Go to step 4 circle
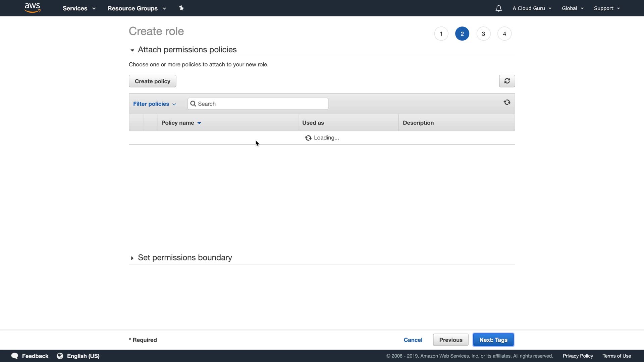This screenshot has width=644, height=362. 504,34
